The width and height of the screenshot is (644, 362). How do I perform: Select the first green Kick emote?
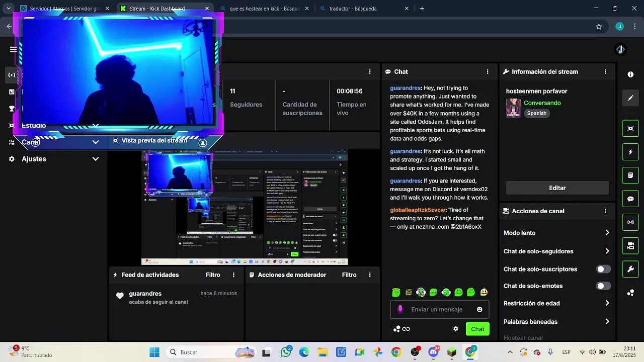point(396,292)
